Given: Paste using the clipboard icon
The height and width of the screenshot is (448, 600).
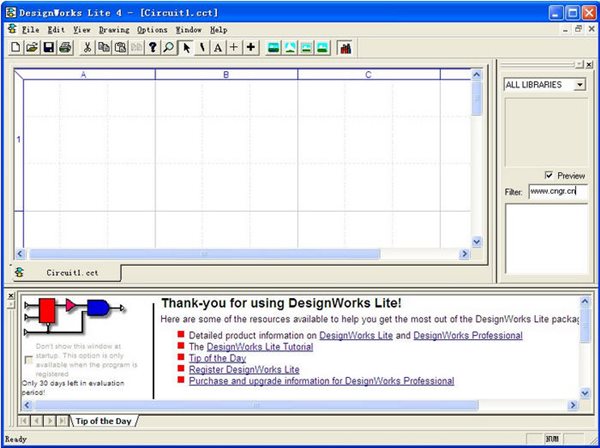Looking at the screenshot, I should (x=121, y=47).
